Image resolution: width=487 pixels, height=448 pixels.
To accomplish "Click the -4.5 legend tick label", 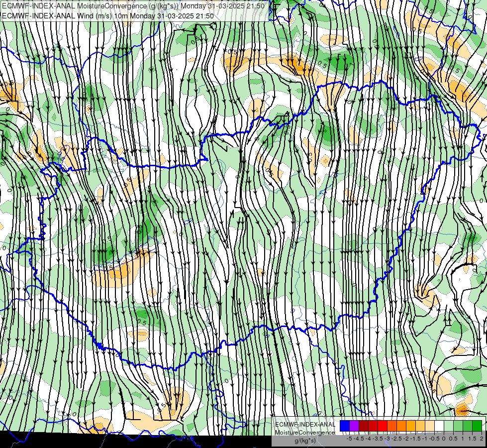I will point(359,439).
